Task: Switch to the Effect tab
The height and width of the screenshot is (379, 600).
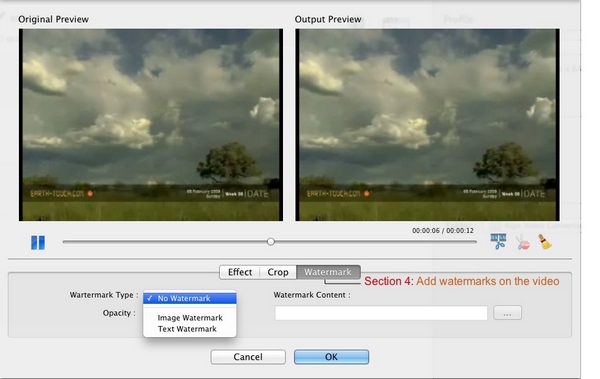Action: (240, 272)
